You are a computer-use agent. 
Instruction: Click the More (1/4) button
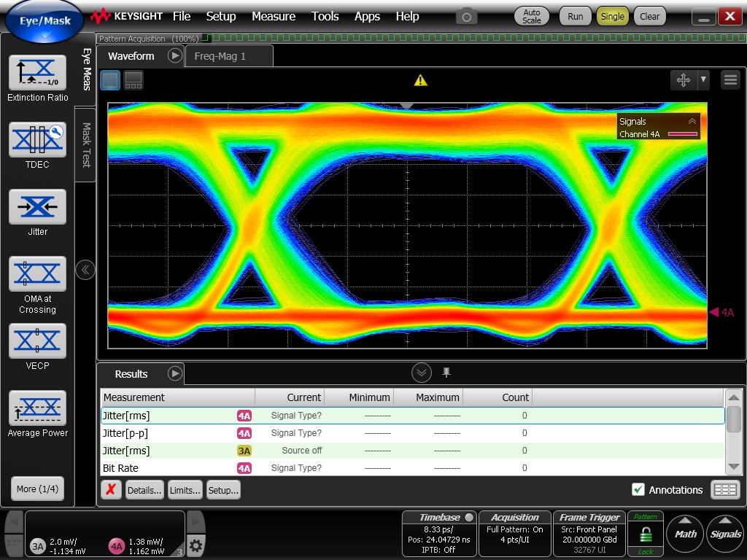point(37,489)
